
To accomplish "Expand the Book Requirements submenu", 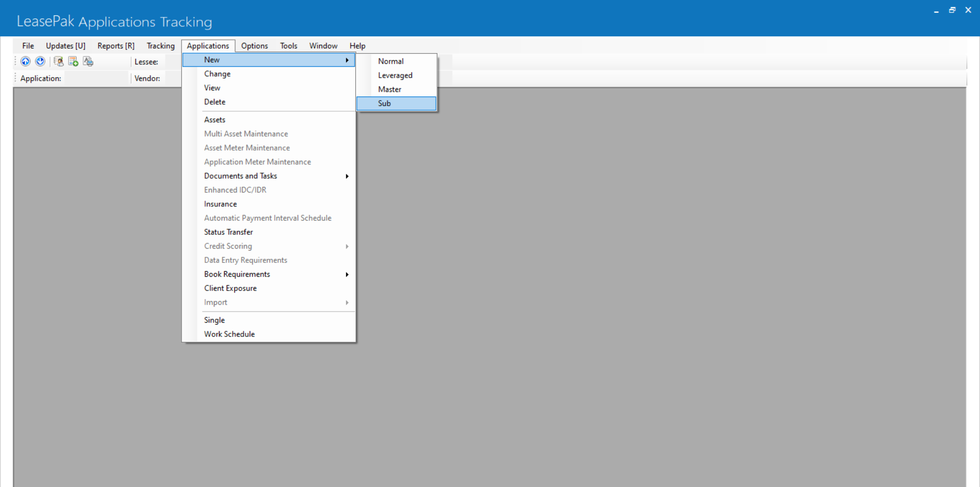I will (269, 274).
